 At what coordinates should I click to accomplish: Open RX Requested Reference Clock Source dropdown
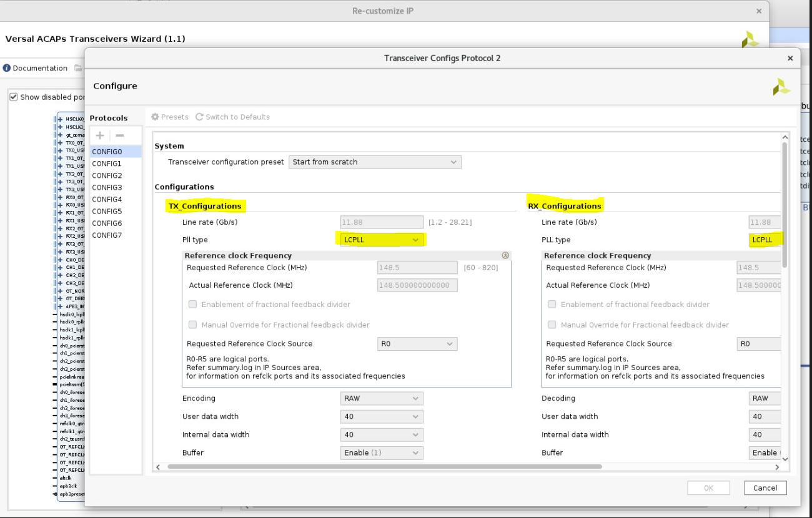758,344
